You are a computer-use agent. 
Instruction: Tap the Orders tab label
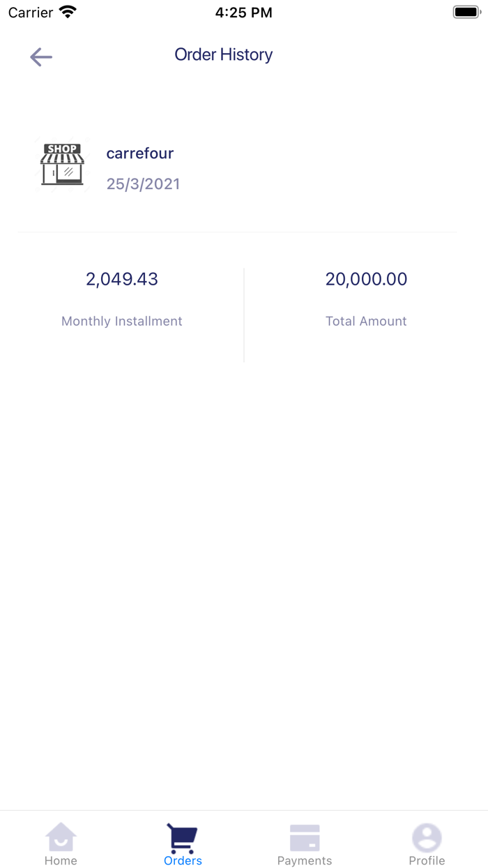[183, 860]
